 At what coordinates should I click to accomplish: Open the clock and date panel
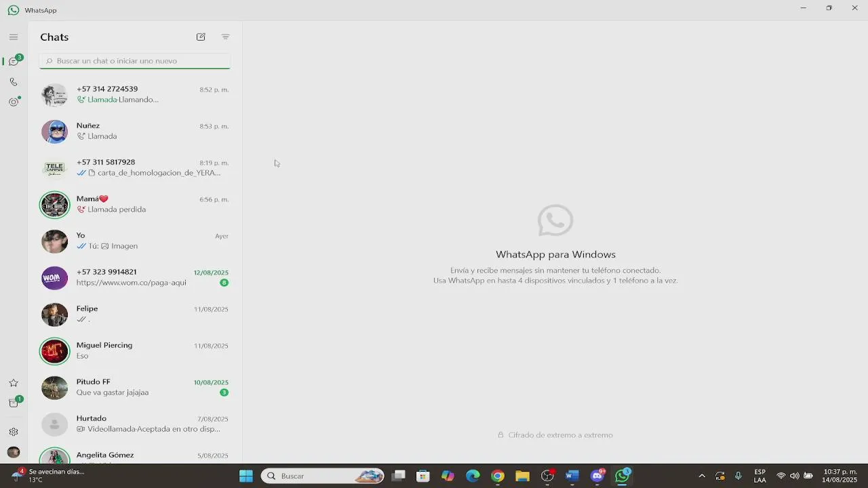click(x=840, y=476)
